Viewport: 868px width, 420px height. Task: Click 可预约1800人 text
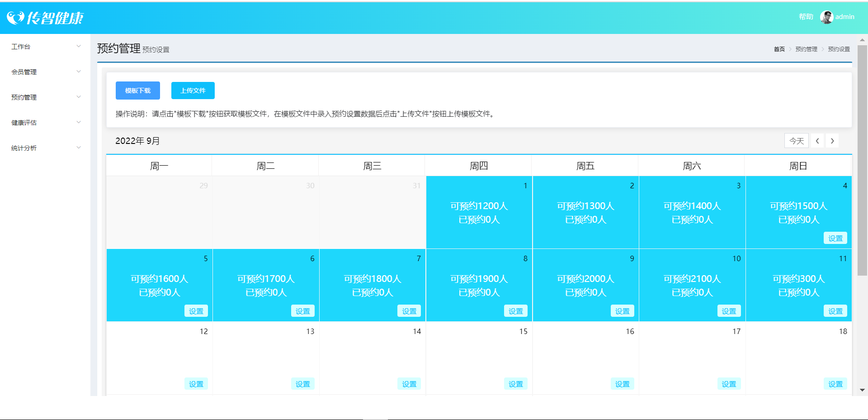pyautogui.click(x=373, y=279)
